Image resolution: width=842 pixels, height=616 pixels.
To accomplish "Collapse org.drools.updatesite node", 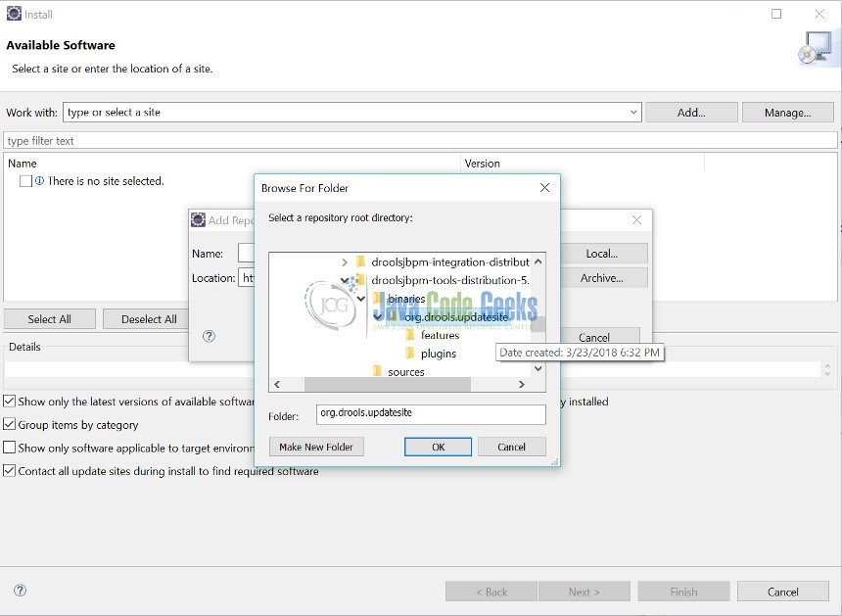I will coord(378,317).
